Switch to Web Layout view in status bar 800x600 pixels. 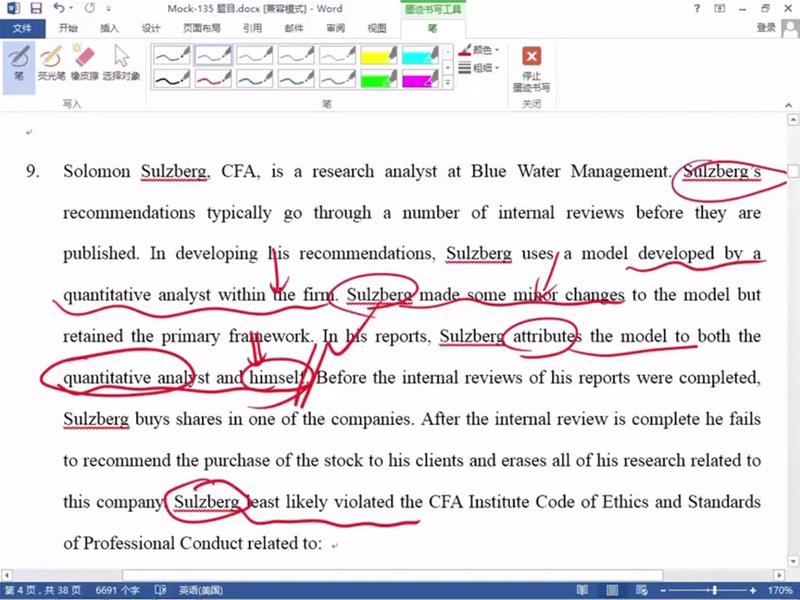(x=645, y=590)
